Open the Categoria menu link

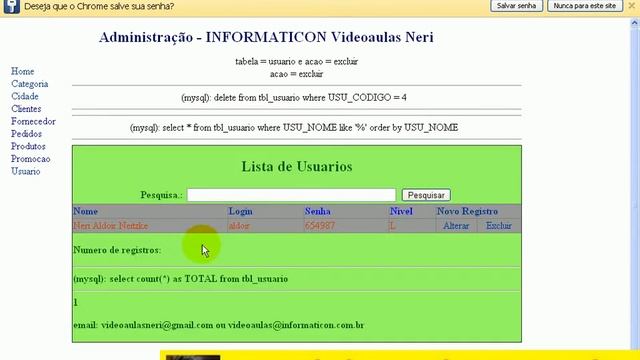(29, 84)
